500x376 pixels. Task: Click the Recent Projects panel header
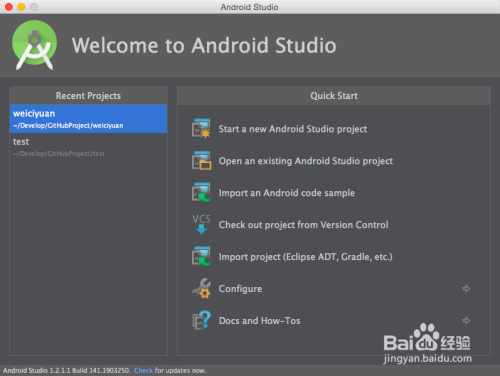[88, 96]
